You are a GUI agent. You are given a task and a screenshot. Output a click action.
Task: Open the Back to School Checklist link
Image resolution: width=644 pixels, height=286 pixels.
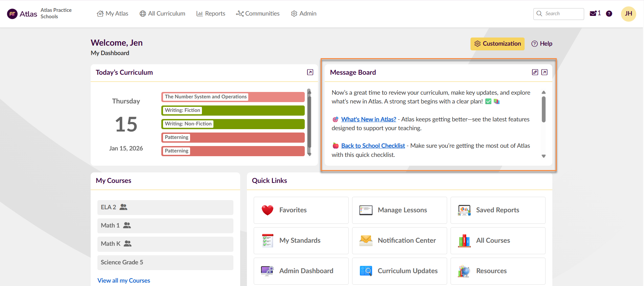click(x=373, y=146)
